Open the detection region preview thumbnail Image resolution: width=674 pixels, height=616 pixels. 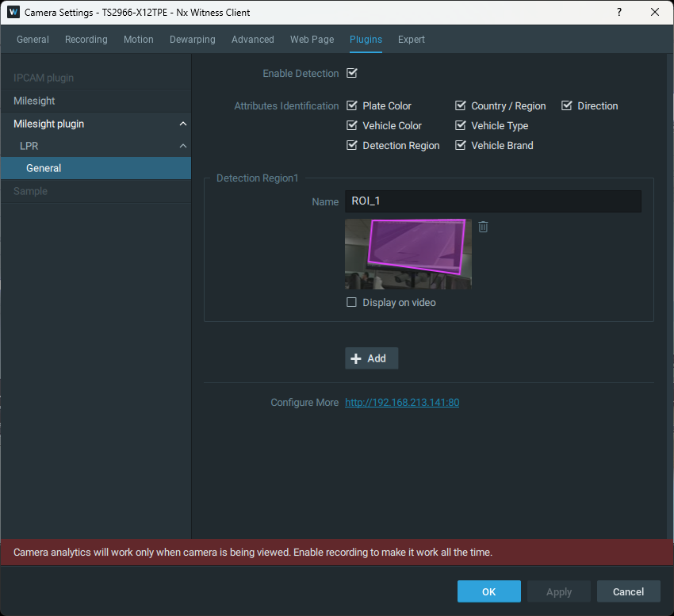pyautogui.click(x=408, y=254)
